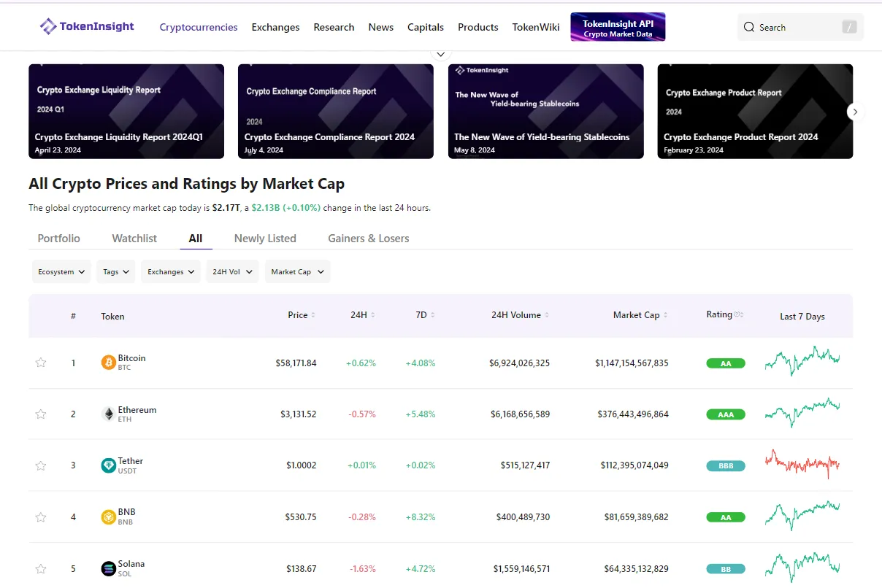Screen dimensions: 882x588
Task: Click the search magnifier icon
Action: (749, 27)
